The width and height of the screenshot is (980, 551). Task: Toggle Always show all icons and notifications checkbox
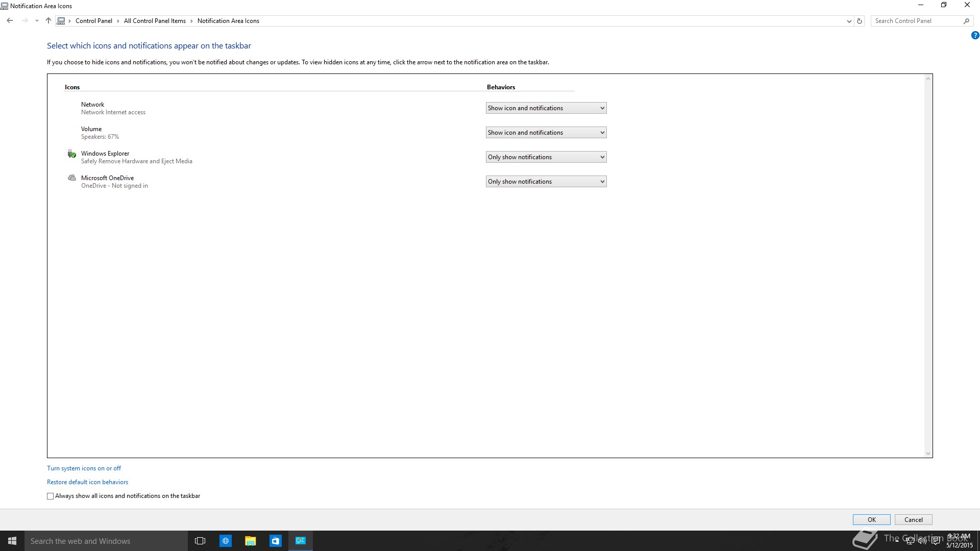[x=50, y=496]
